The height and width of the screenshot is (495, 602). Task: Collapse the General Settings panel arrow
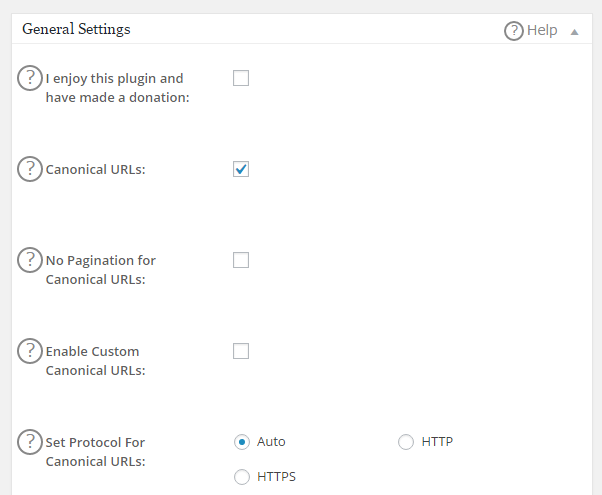point(574,32)
